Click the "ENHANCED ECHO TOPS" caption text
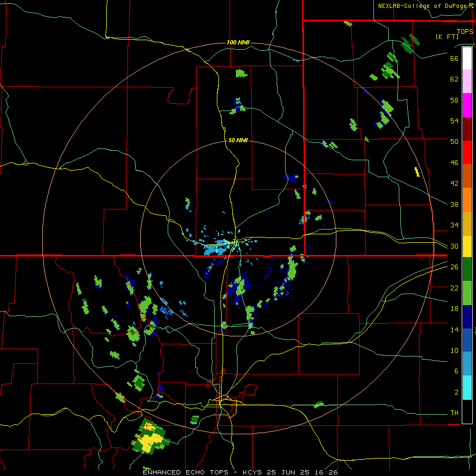The width and height of the screenshot is (476, 476). coord(186,472)
